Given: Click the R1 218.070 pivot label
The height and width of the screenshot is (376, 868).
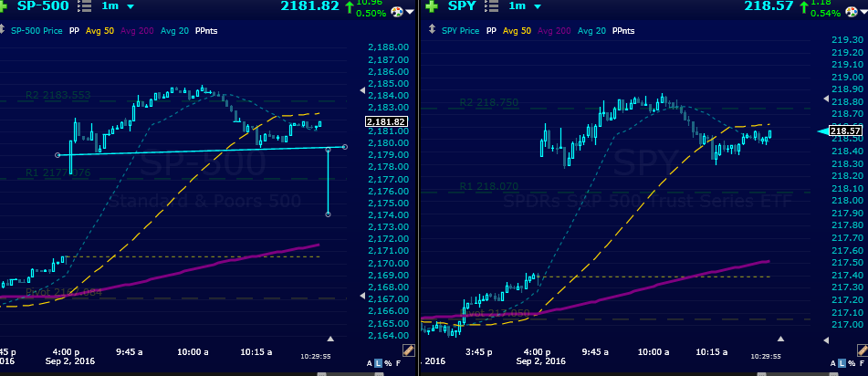Looking at the screenshot, I should tap(489, 187).
